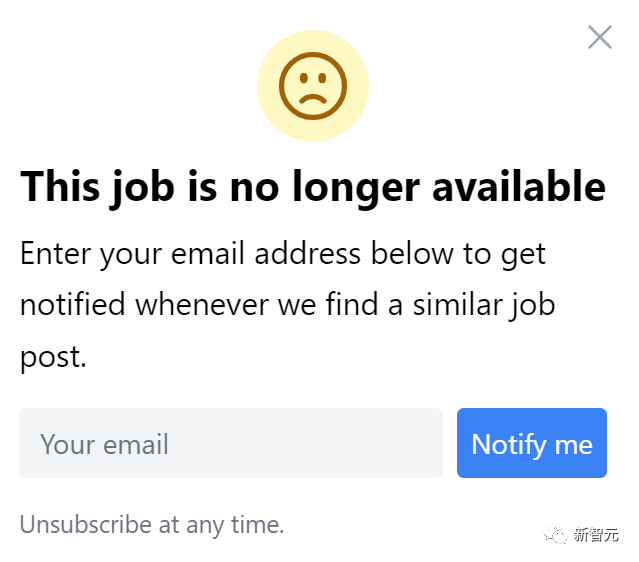The height and width of the screenshot is (562, 639).
Task: Click the 新智元 watermark text
Action: pyautogui.click(x=596, y=536)
